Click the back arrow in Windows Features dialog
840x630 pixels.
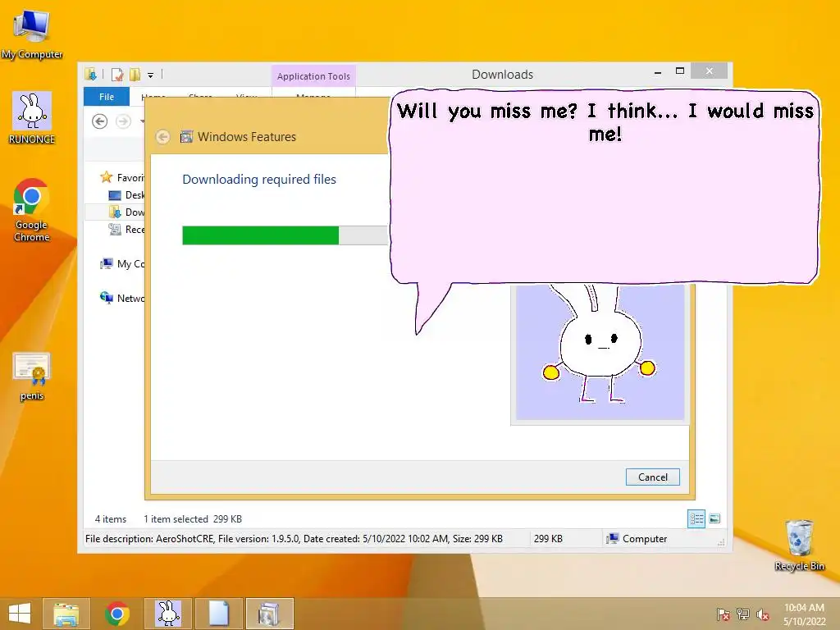(x=163, y=137)
